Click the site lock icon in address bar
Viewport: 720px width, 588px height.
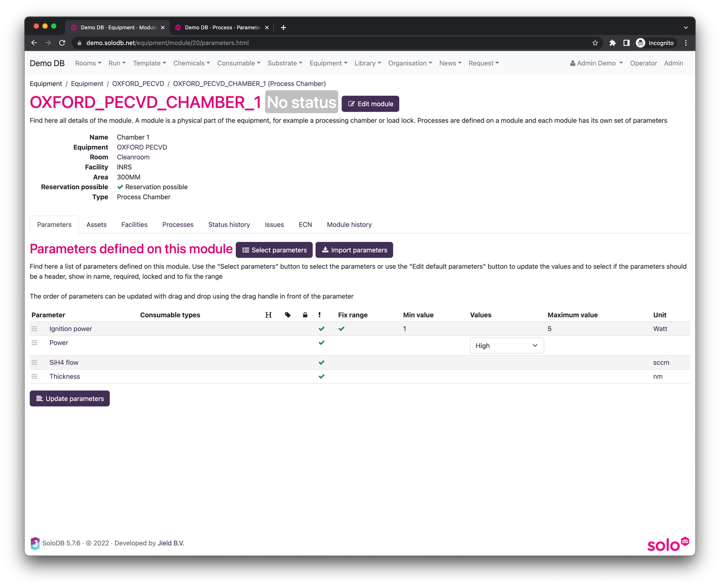(79, 43)
